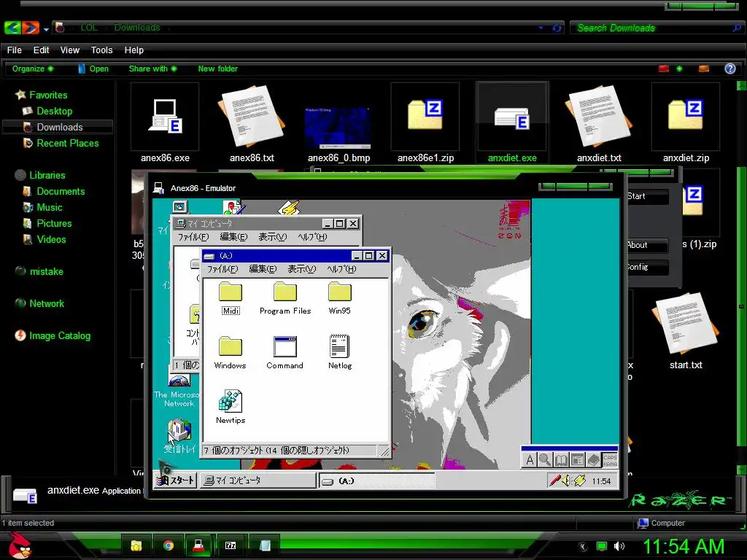This screenshot has width=747, height=560.
Task: Open the explorer Help menu
Action: (134, 50)
